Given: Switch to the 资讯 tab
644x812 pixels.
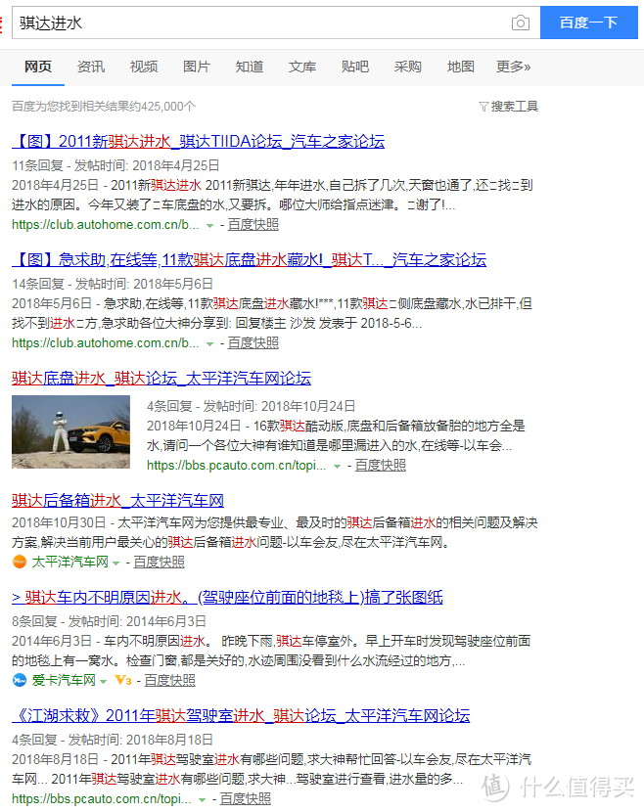Looking at the screenshot, I should pyautogui.click(x=91, y=67).
